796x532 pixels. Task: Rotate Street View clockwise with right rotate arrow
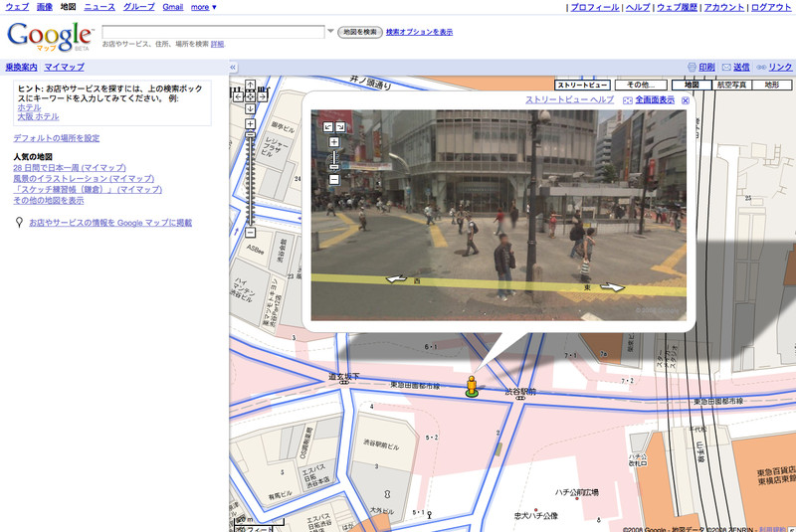point(340,127)
